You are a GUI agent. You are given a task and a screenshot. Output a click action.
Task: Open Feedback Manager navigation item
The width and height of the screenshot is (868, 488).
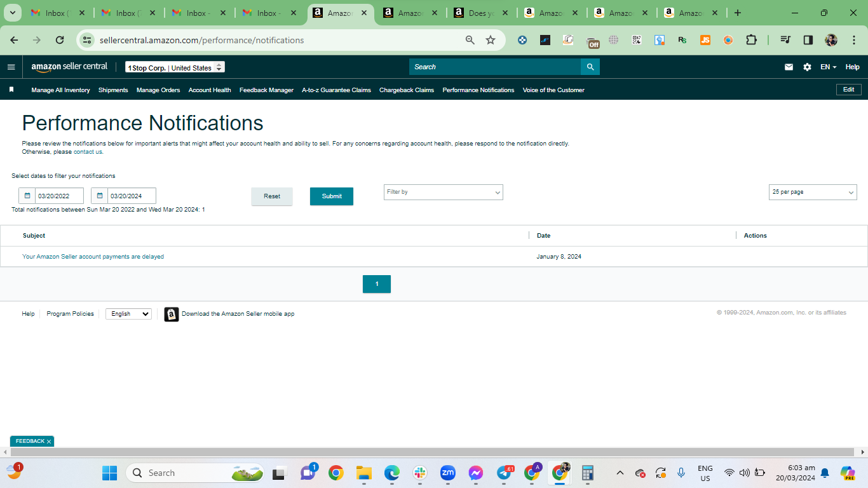coord(266,90)
